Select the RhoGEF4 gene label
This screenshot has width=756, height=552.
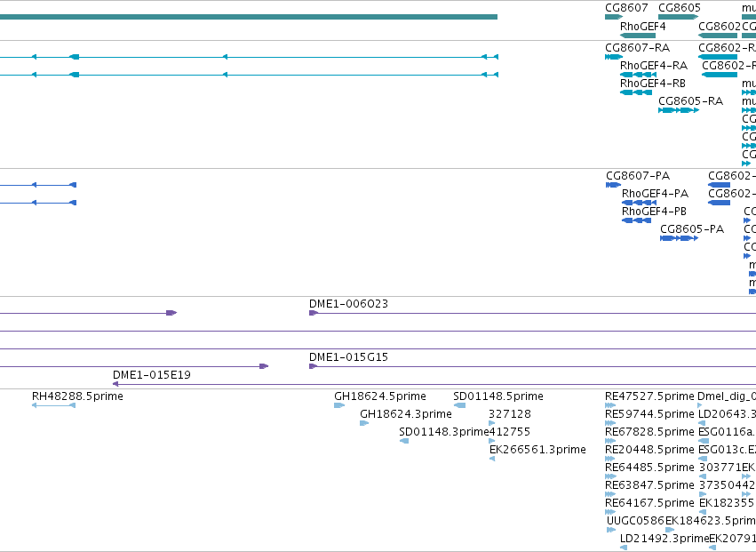pos(642,27)
